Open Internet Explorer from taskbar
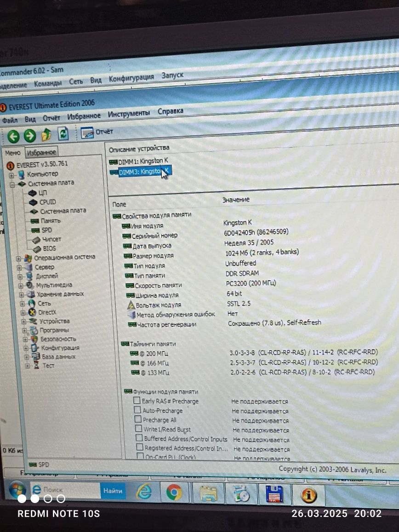Screen dimensions: 399x532 point(144,492)
